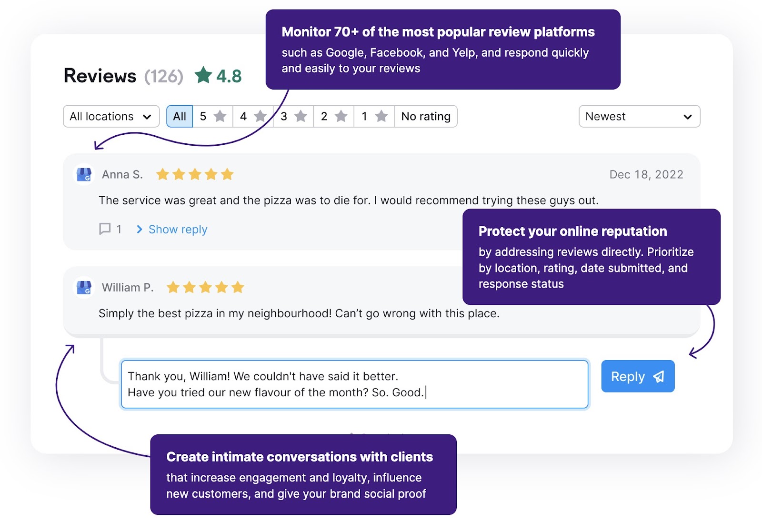762x532 pixels.
Task: Open the All locations dropdown
Action: click(111, 116)
